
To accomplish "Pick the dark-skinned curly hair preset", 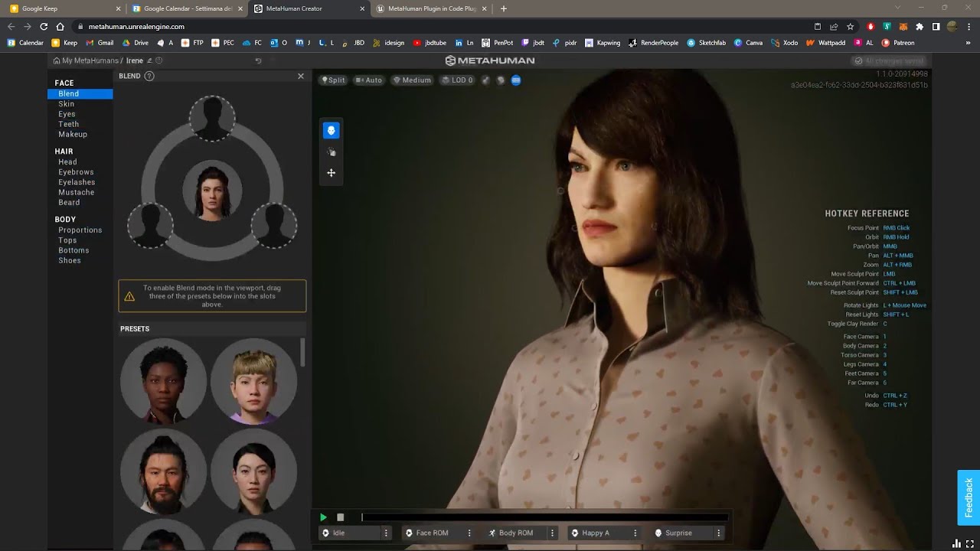I will pyautogui.click(x=163, y=381).
